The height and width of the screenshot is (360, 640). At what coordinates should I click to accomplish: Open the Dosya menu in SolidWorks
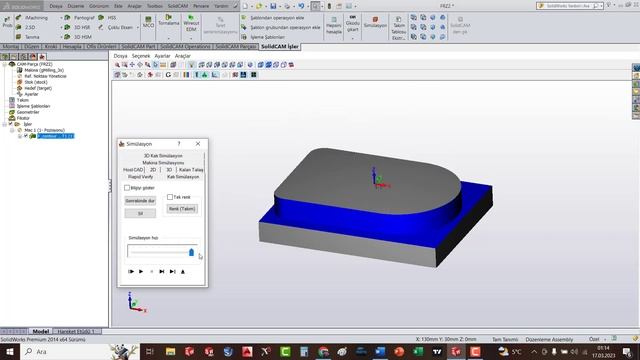[56, 6]
